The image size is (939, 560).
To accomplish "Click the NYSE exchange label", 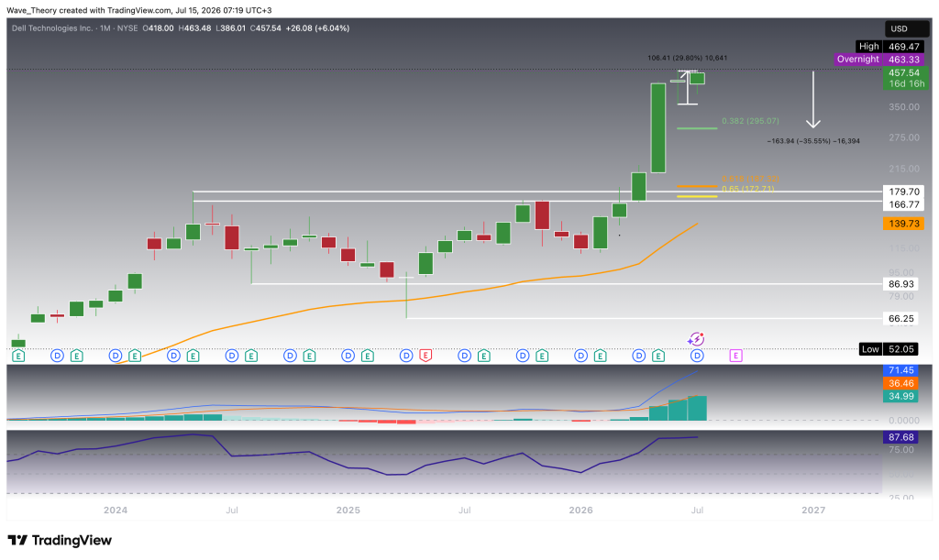I will point(127,28).
